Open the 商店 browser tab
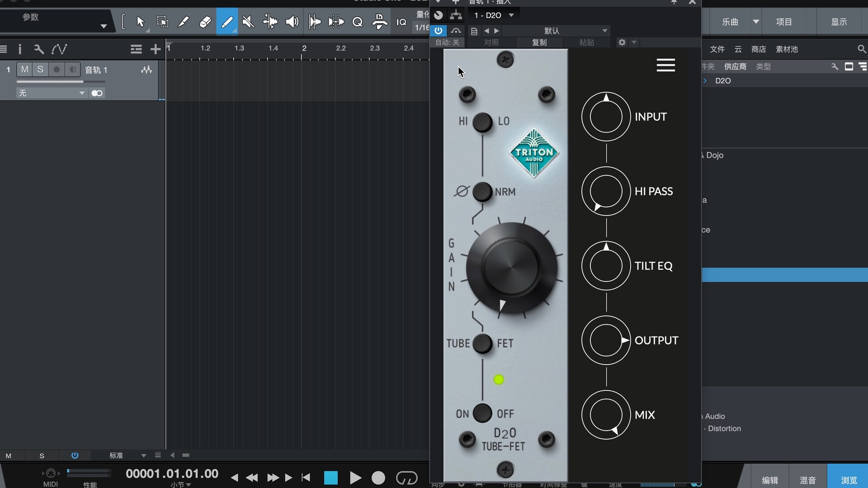The image size is (868, 488). tap(758, 49)
